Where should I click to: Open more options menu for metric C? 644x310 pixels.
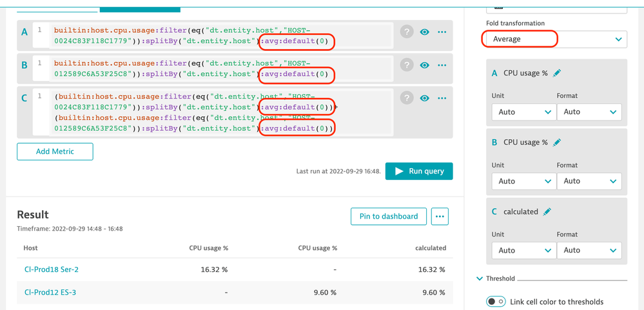(442, 98)
